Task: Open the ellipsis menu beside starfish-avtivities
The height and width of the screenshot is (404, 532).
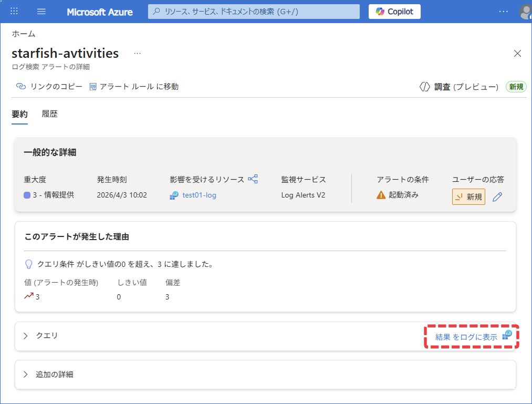Action: click(138, 54)
